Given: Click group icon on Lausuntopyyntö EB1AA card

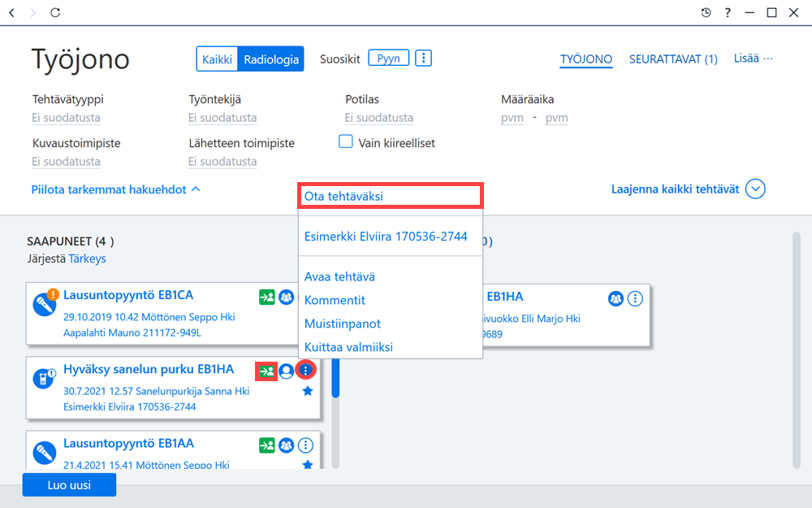Looking at the screenshot, I should pos(286,445).
